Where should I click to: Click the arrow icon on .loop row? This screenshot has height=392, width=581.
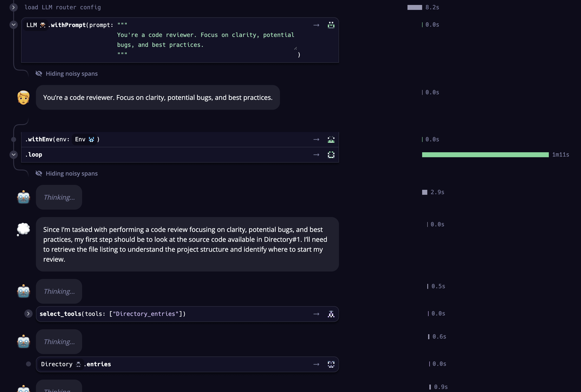316,155
